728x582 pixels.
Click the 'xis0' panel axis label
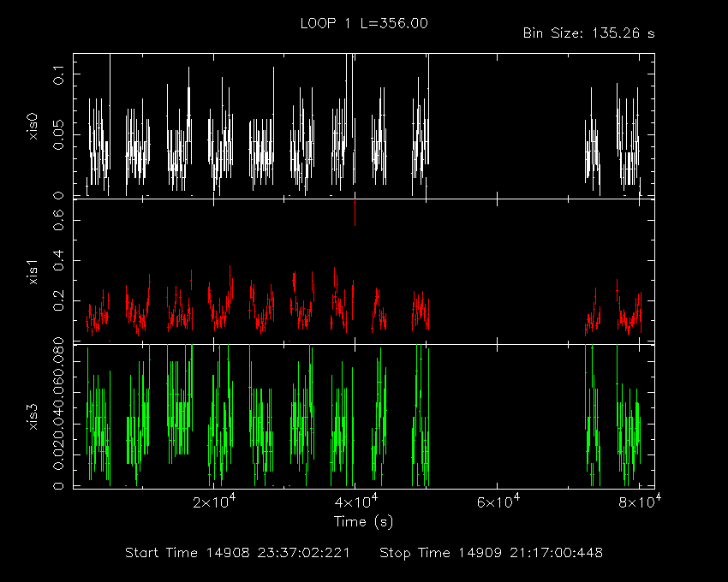click(33, 127)
